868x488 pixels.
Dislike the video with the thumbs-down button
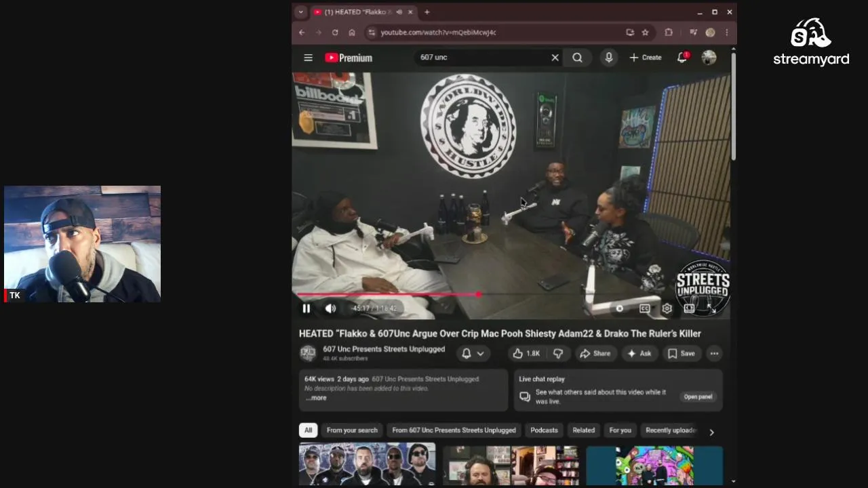pos(557,353)
